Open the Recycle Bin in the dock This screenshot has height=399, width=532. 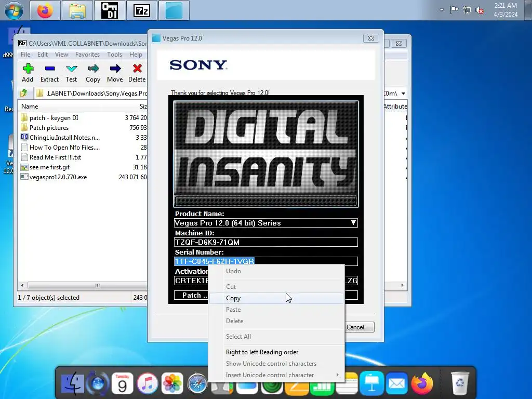(460, 383)
